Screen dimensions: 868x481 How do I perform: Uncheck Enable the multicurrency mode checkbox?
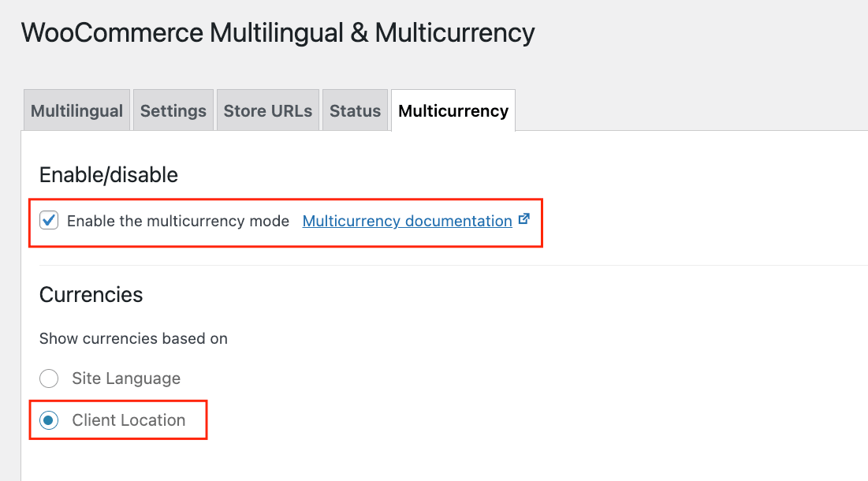[49, 220]
